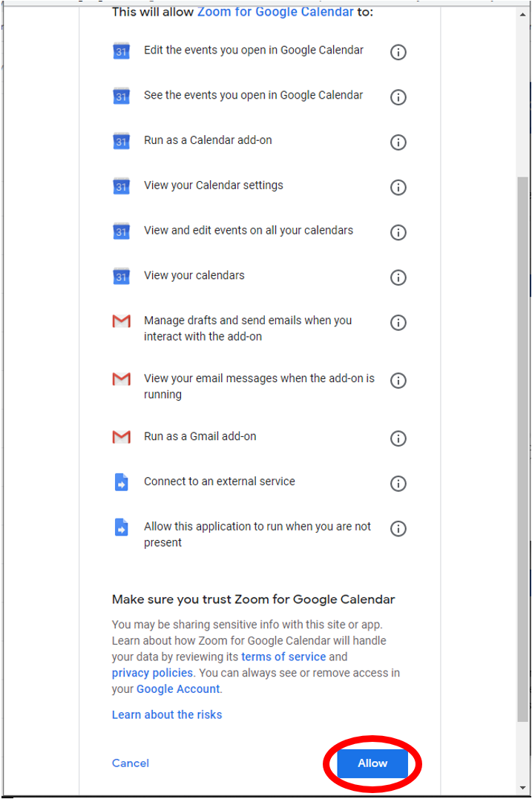This screenshot has height=799, width=532.
Task: Open the Google Account link
Action: click(178, 689)
